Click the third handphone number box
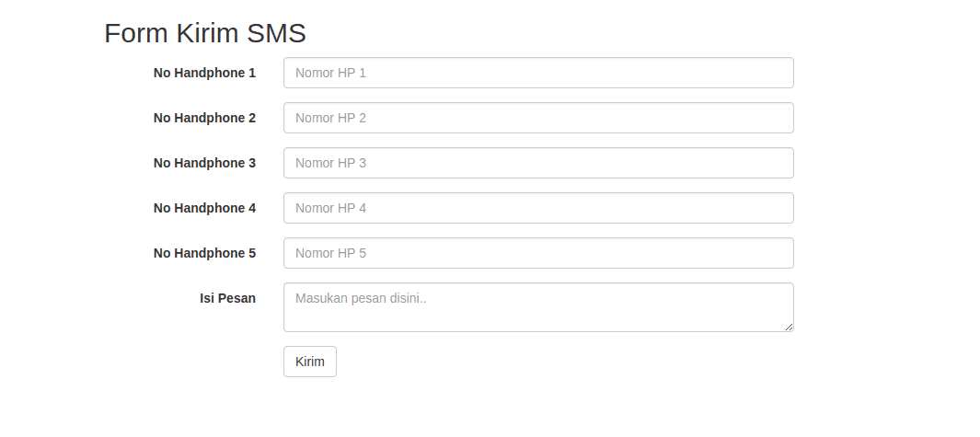 tap(538, 163)
